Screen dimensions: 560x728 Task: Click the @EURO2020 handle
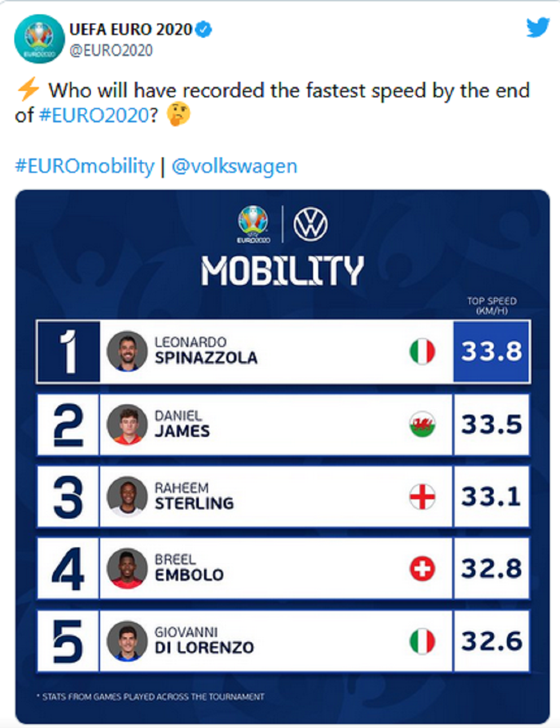pos(111,50)
